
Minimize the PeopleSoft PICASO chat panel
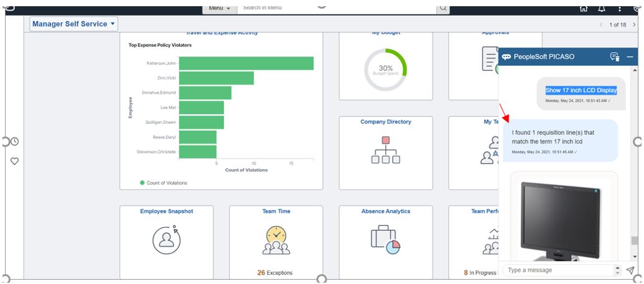(630, 57)
